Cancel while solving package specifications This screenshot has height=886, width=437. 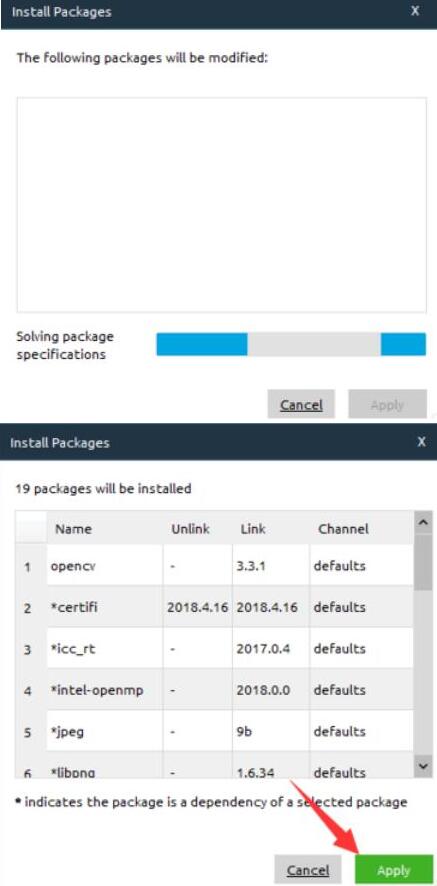[x=301, y=405]
